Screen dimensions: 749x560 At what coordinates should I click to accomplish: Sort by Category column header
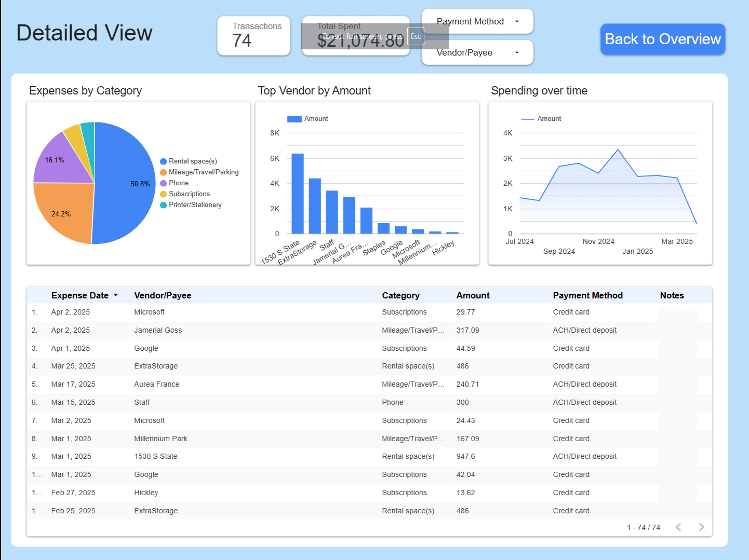point(400,295)
